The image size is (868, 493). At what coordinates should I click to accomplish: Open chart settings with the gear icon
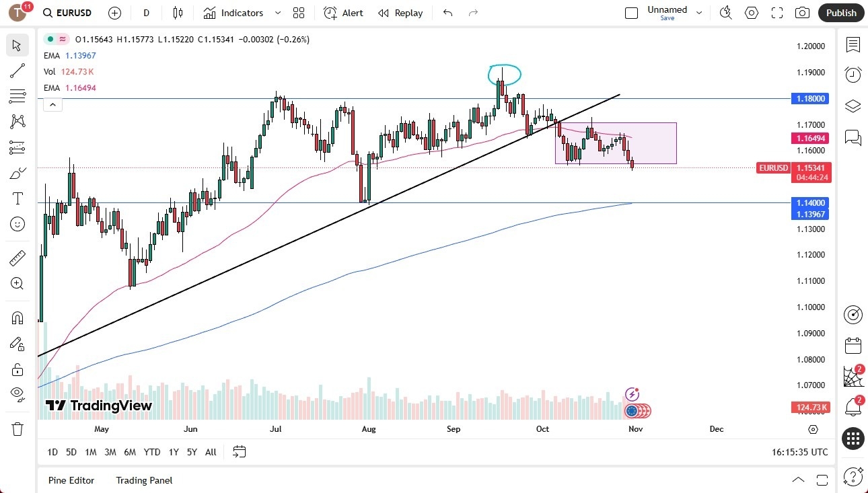tap(752, 12)
